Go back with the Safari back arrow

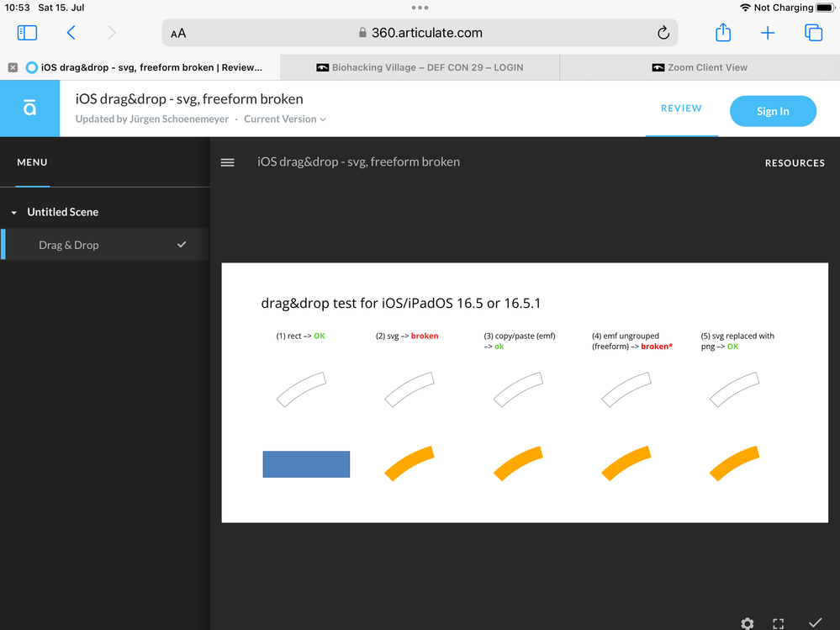pos(71,33)
